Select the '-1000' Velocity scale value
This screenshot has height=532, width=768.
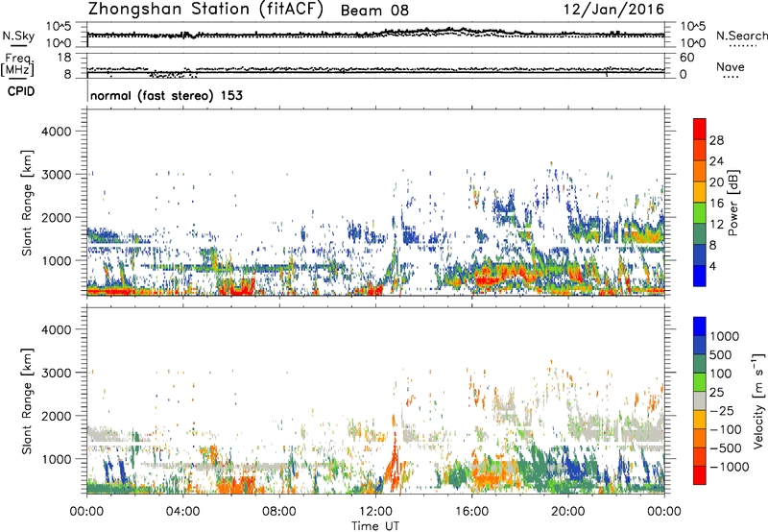click(730, 467)
